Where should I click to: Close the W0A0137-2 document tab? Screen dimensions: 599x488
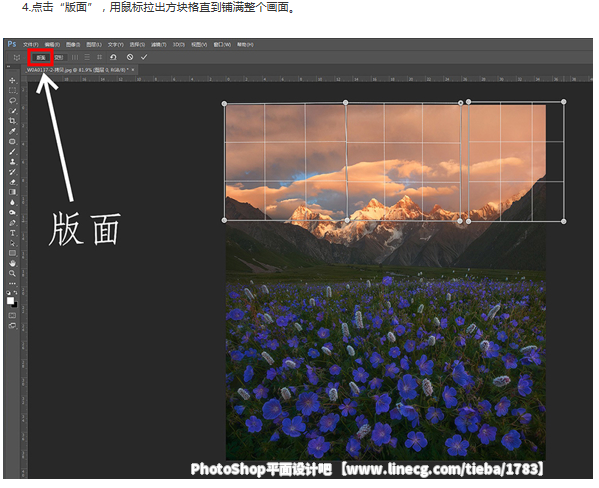(133, 70)
